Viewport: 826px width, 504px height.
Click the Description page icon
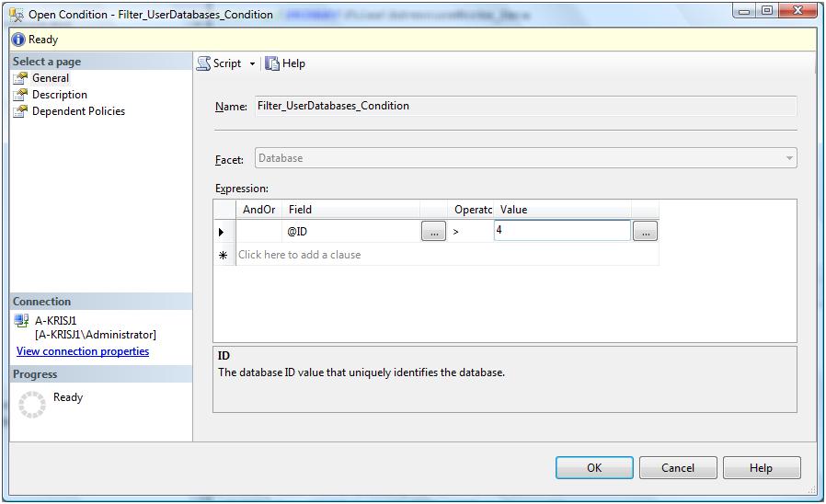pos(20,95)
